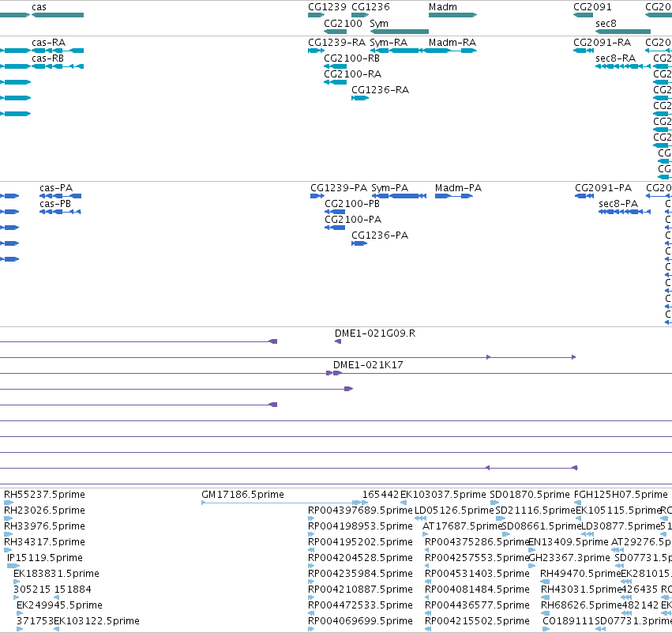Click the CG2100-RA transcript label

pyautogui.click(x=353, y=74)
